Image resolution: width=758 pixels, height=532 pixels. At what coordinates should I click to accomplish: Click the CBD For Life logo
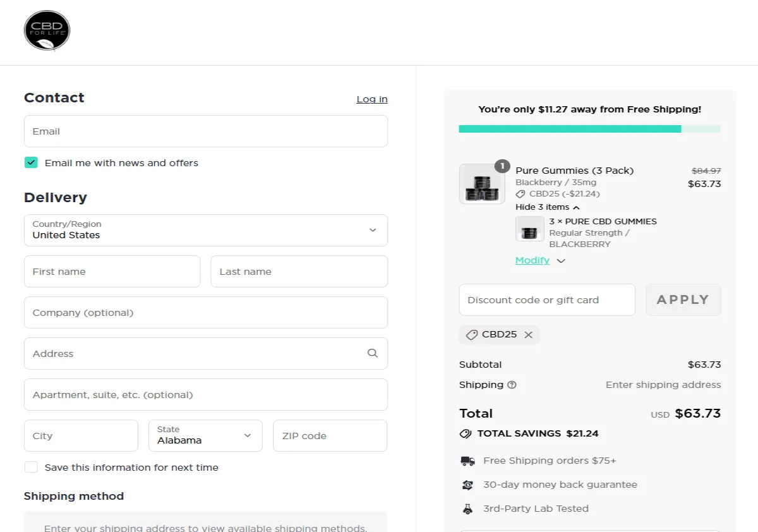tap(47, 30)
